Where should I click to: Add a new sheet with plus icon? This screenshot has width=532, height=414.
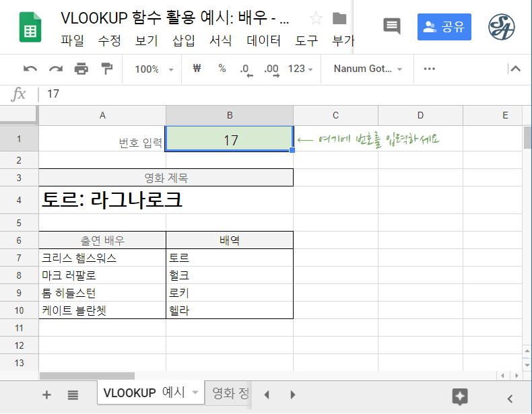[x=47, y=394]
